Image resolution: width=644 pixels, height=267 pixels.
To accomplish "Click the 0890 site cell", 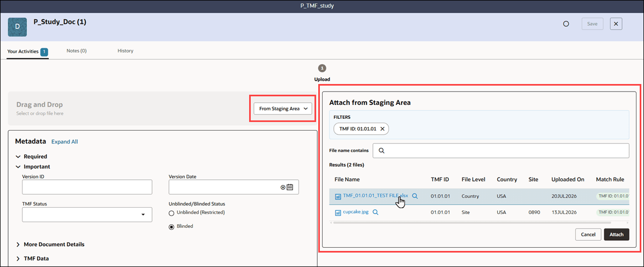I will tap(534, 212).
